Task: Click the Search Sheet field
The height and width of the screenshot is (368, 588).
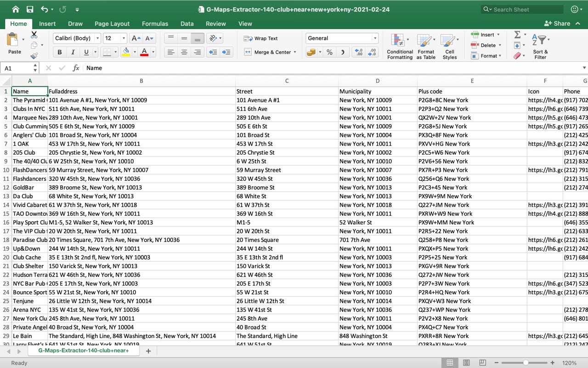Action: [521, 9]
